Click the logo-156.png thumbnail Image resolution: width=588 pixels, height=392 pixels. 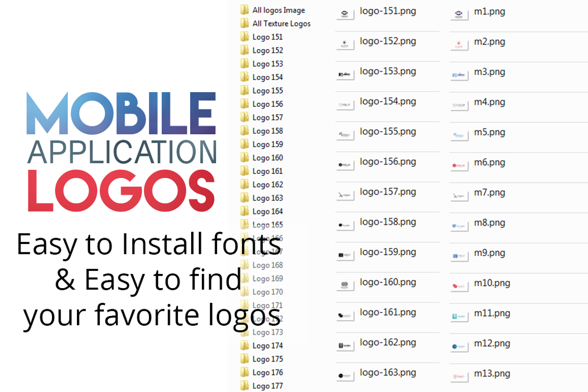345,165
